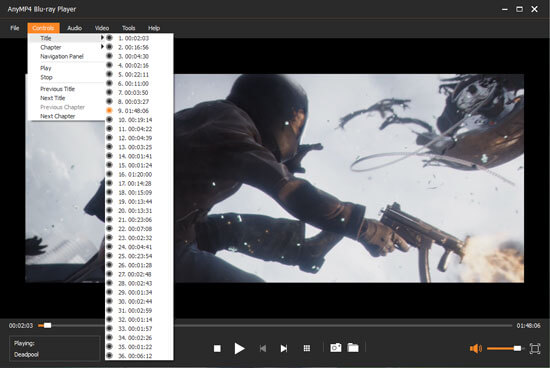
Task: Select title 3 radio 00:04:30
Action: pos(109,56)
